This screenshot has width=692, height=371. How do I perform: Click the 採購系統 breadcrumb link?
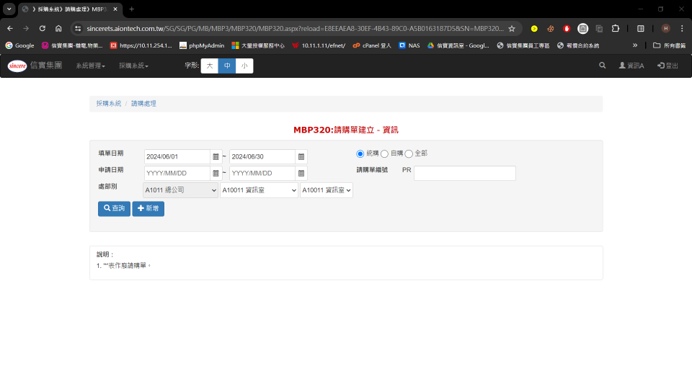(x=109, y=103)
